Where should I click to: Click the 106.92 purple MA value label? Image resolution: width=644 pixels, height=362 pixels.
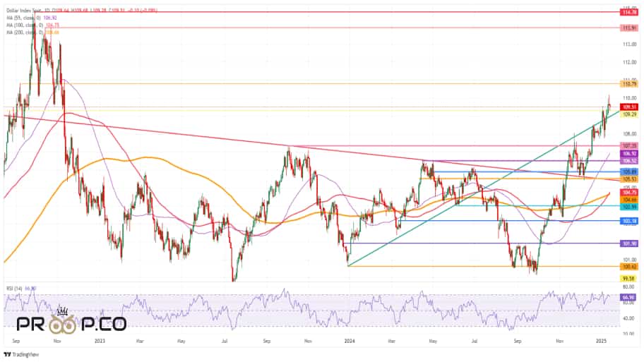coord(628,154)
